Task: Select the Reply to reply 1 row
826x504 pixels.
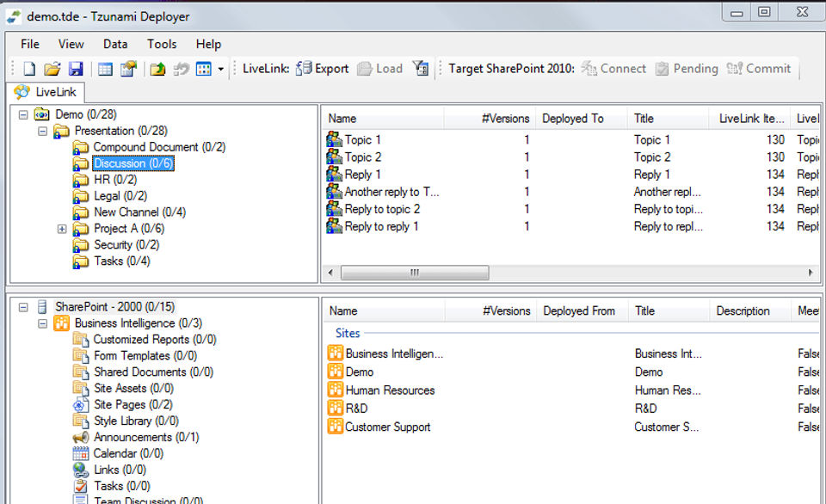Action: click(572, 226)
